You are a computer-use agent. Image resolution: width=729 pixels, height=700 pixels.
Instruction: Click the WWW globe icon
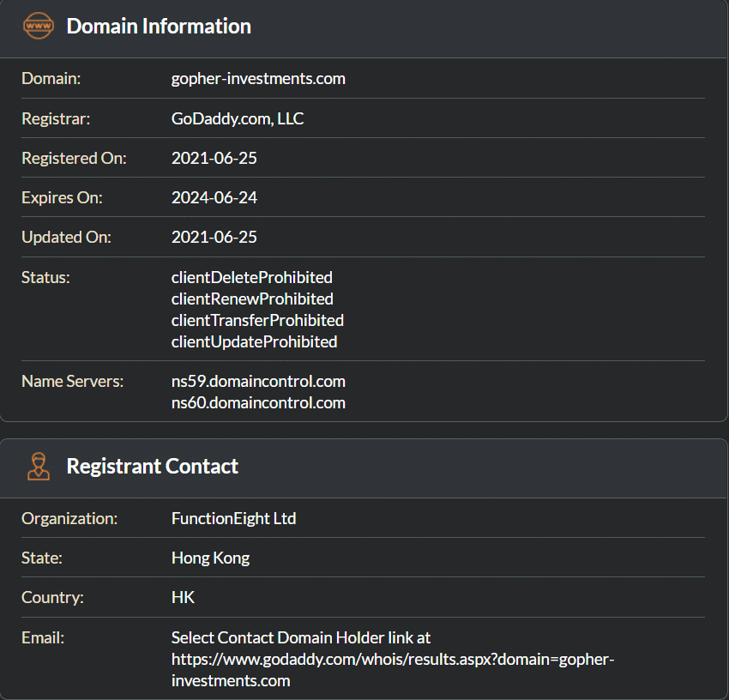click(x=38, y=27)
